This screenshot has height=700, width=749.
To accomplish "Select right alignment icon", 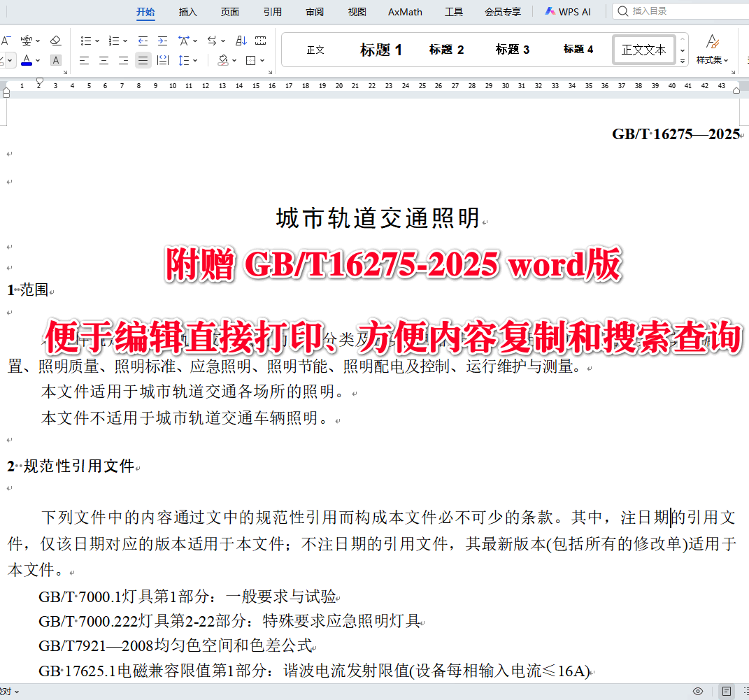I will [x=122, y=61].
